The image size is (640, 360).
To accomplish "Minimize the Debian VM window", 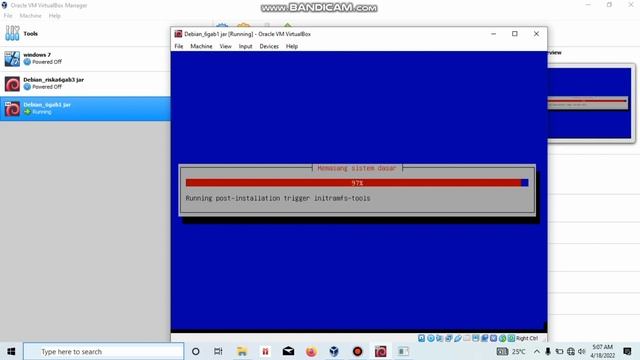I will 493,34.
